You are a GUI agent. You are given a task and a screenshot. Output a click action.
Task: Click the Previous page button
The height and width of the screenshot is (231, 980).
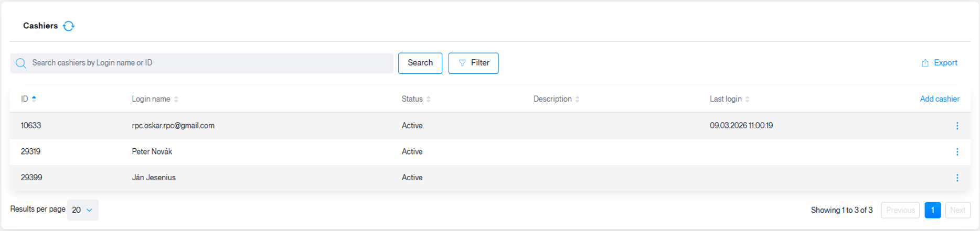900,210
